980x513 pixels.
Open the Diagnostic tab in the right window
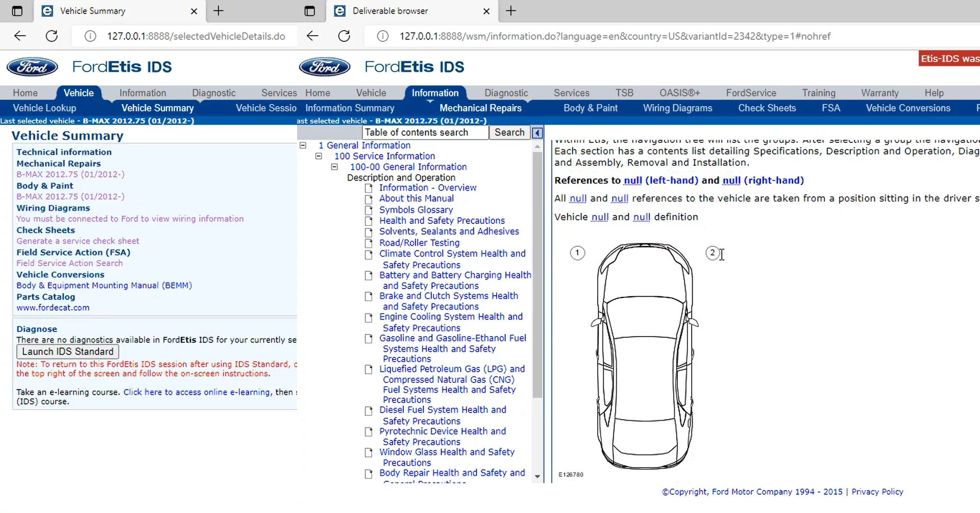point(506,93)
